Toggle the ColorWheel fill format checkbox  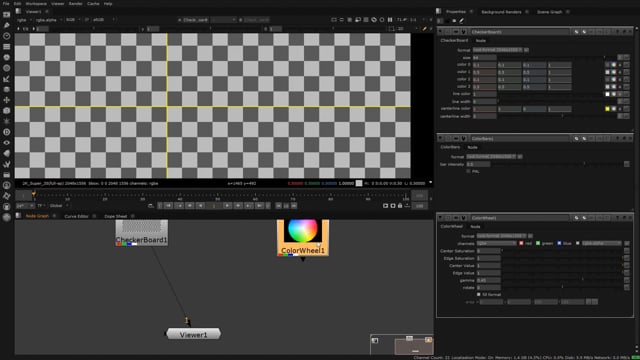tap(479, 294)
